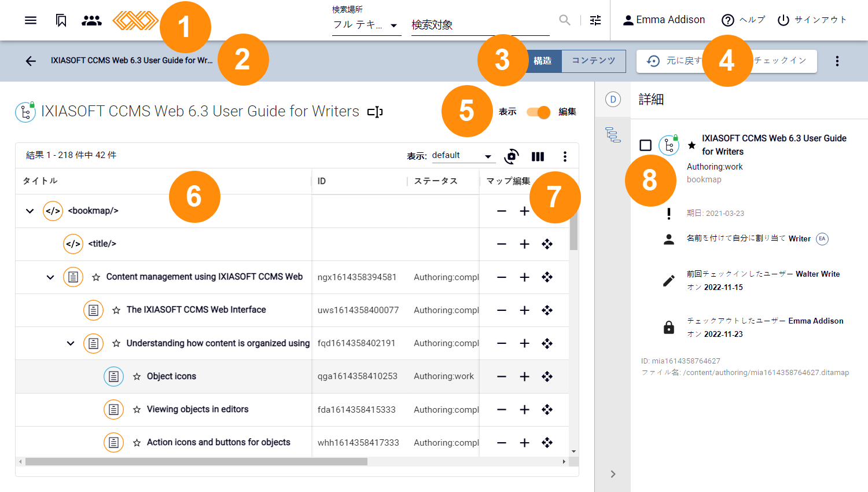Open the structure tree panel icon
The image size is (868, 492).
(613, 135)
